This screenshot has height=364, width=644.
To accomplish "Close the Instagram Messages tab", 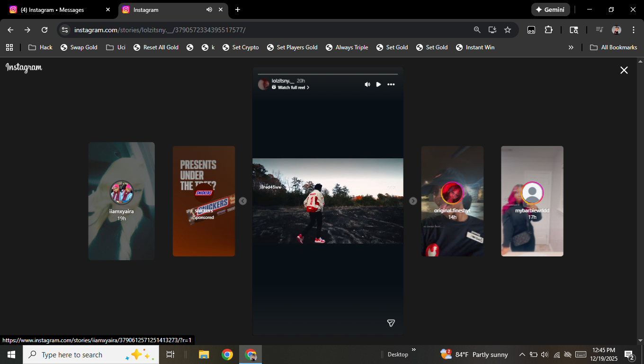I will (108, 9).
